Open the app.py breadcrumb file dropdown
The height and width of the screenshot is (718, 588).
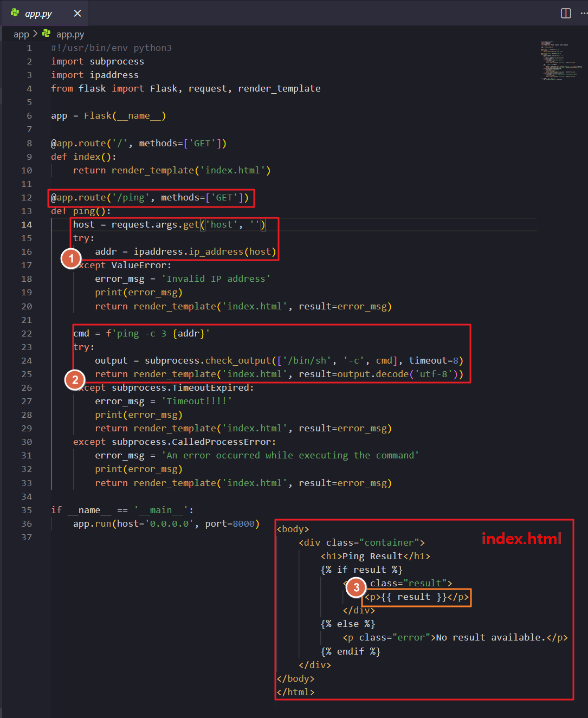(70, 34)
